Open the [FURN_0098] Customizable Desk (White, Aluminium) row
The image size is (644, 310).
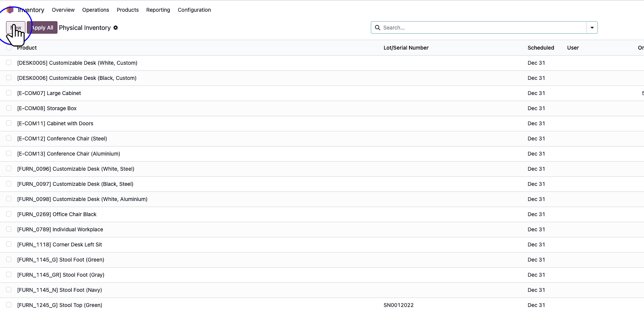pos(322,199)
